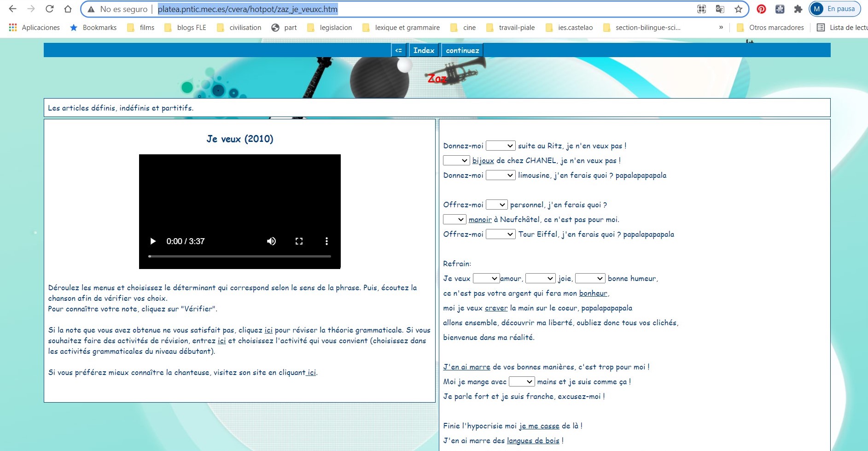Screen dimensions: 868x451
Task: Click the Index navigation button
Action: coord(424,50)
